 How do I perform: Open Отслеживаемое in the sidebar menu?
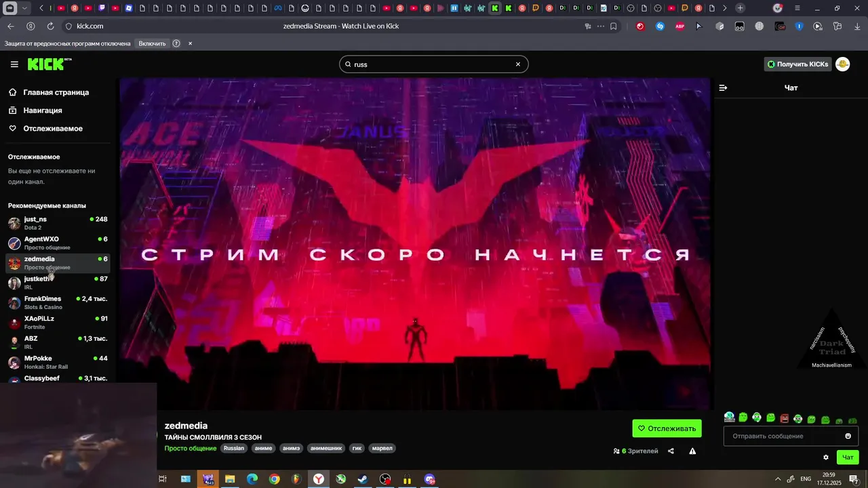click(53, 129)
